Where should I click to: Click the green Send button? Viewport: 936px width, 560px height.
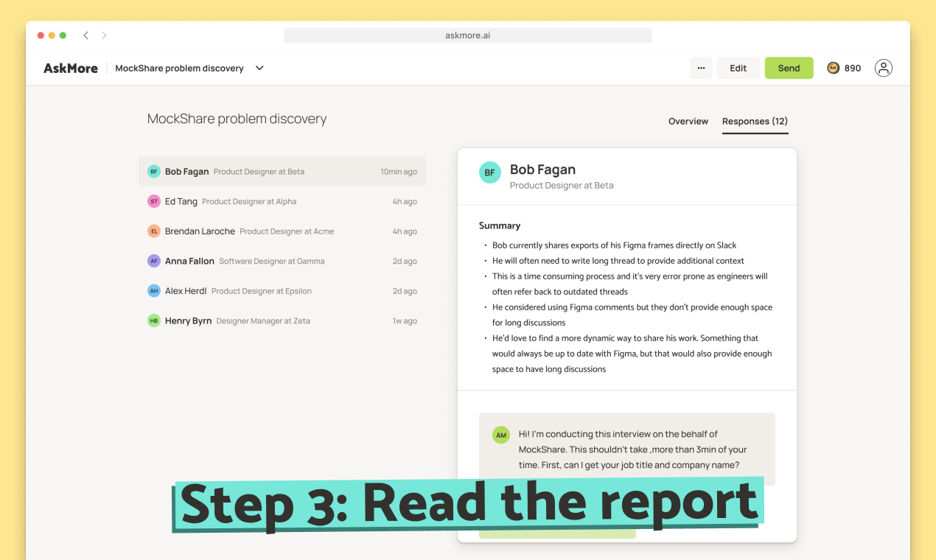pos(789,68)
